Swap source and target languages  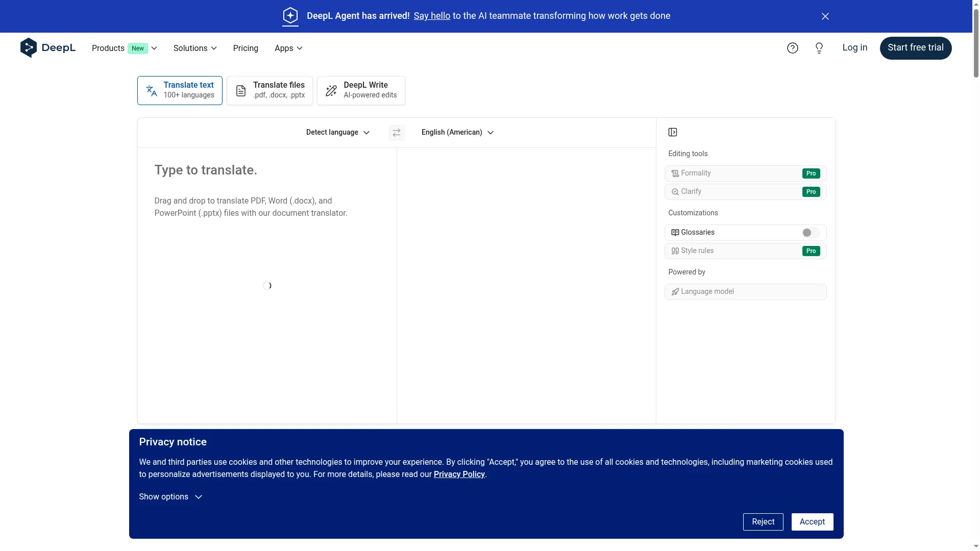pyautogui.click(x=397, y=133)
